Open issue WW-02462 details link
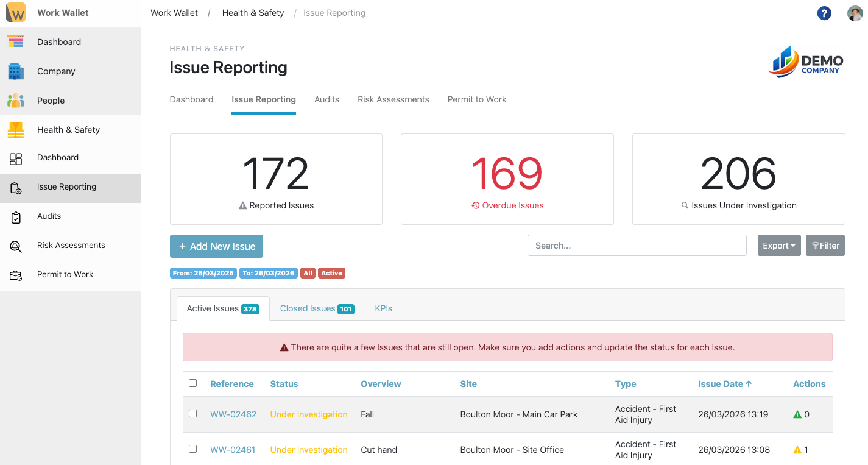Image resolution: width=868 pixels, height=465 pixels. pos(233,414)
